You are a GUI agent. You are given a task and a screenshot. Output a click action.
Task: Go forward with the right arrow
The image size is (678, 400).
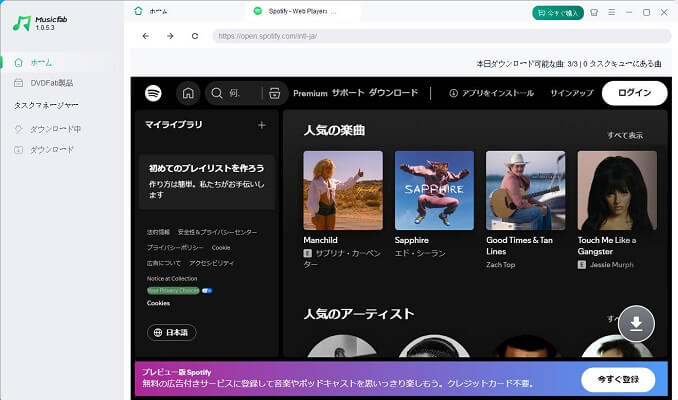pos(170,36)
